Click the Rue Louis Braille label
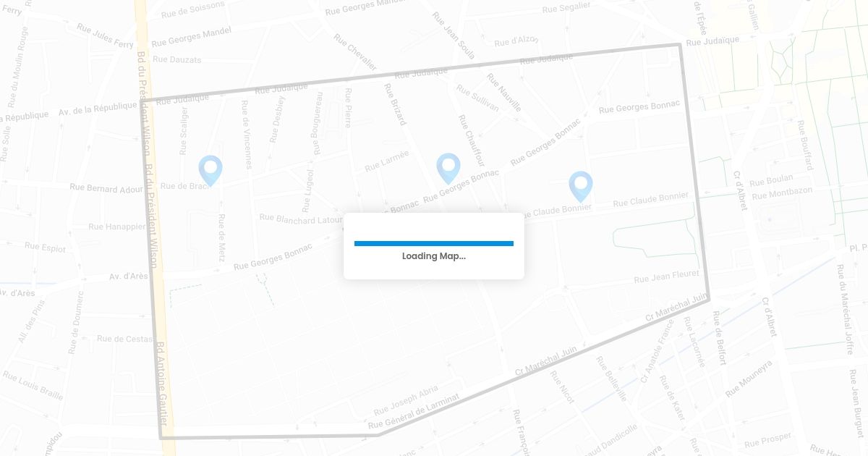 33,385
